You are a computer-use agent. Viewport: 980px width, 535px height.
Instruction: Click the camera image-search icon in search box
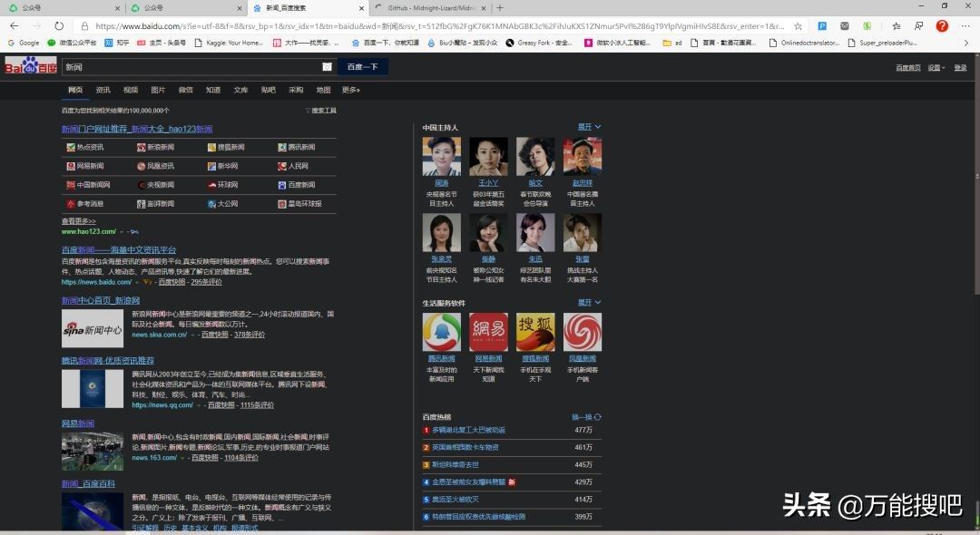327,67
